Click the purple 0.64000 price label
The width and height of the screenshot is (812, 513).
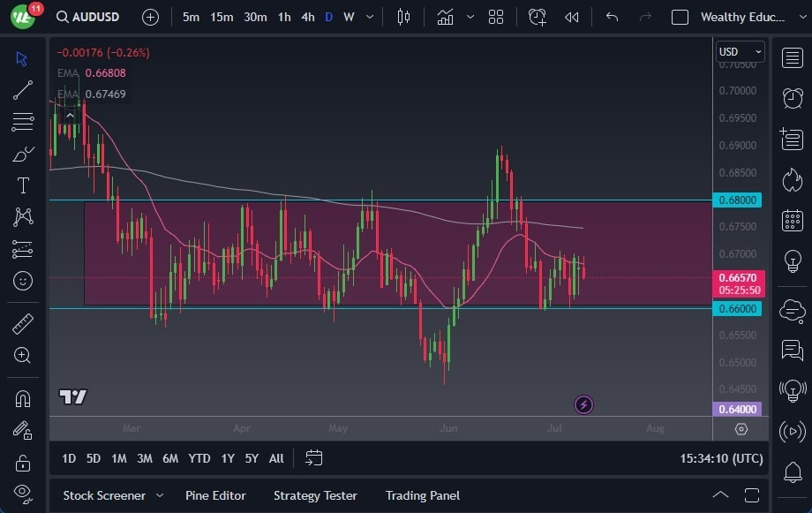click(x=740, y=409)
